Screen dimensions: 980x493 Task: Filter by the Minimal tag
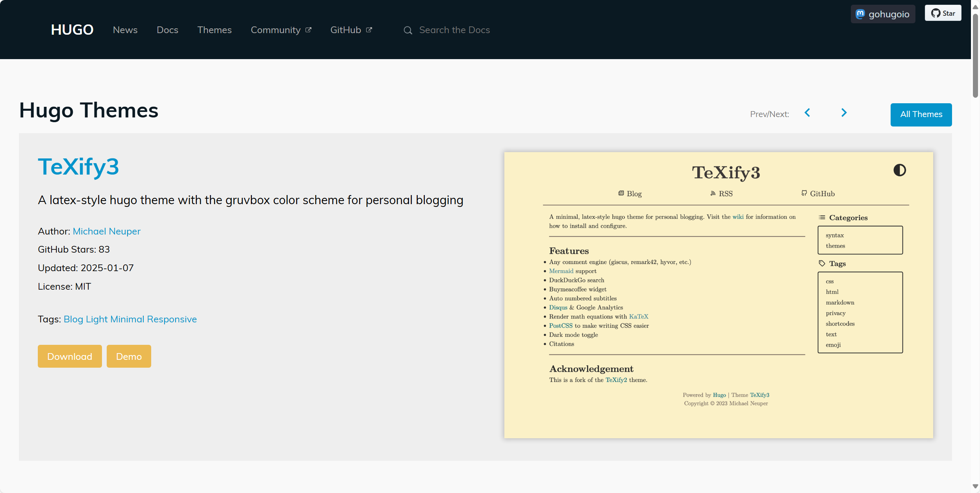pos(127,319)
